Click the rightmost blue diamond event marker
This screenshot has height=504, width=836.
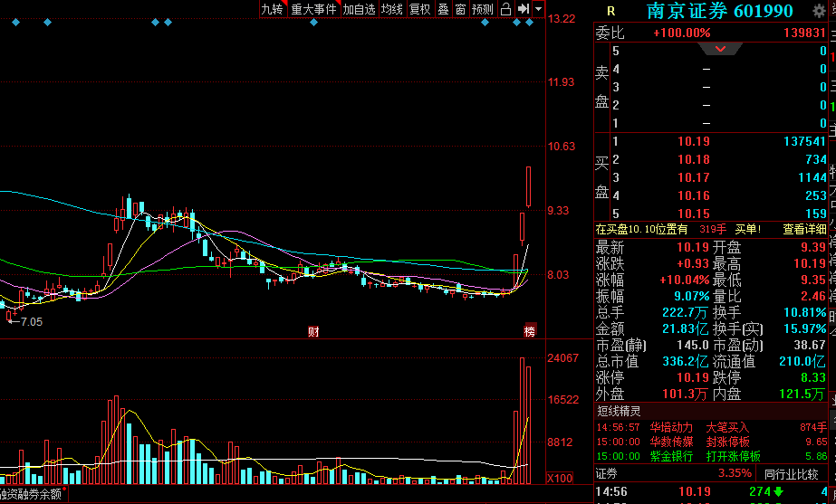pos(529,23)
